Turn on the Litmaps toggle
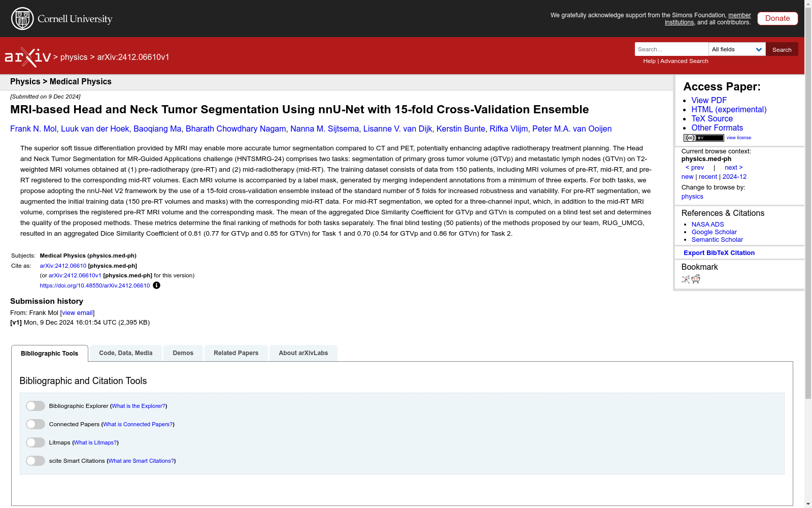The image size is (812, 508). click(x=36, y=442)
